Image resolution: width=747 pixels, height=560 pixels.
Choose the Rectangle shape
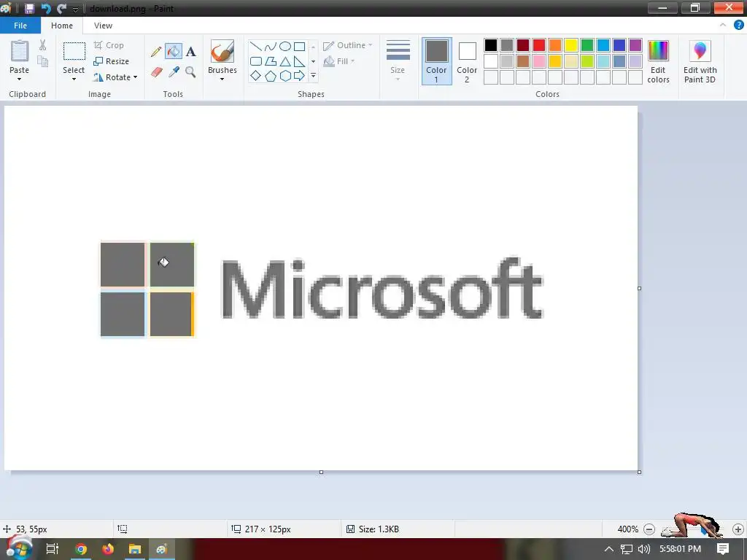300,46
